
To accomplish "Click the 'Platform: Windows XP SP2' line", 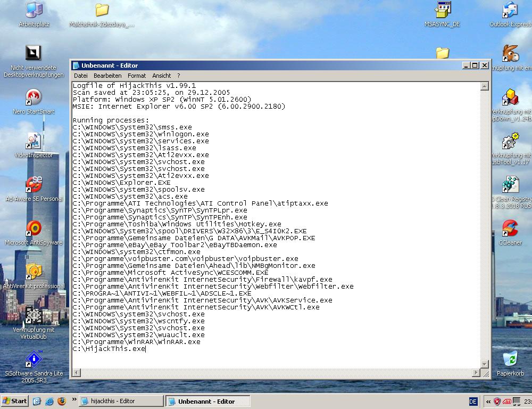I will coord(162,100).
